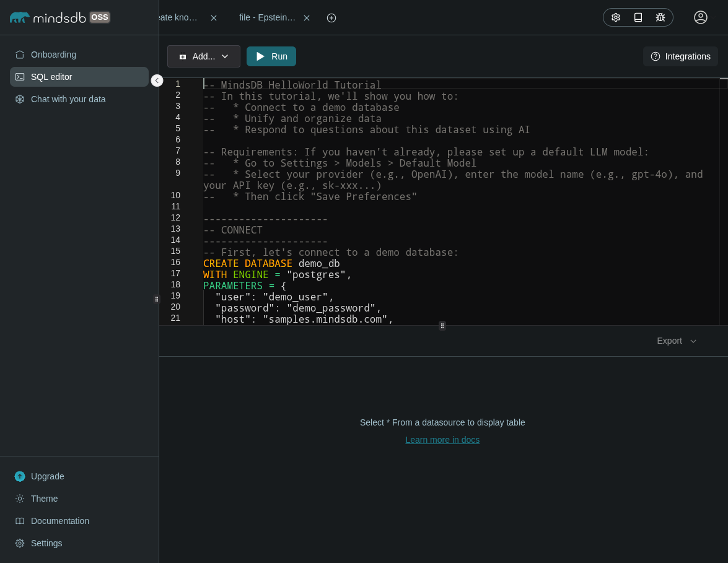
Task: Click the Theme sun icon
Action: (19, 499)
